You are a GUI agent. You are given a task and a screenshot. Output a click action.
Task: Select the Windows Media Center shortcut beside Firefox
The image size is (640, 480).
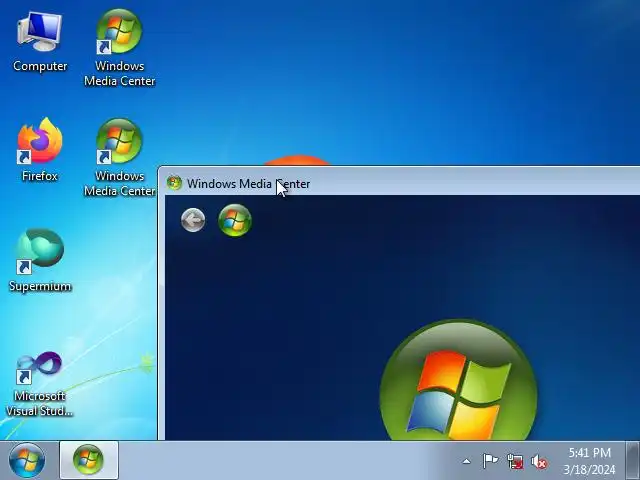pos(119,158)
